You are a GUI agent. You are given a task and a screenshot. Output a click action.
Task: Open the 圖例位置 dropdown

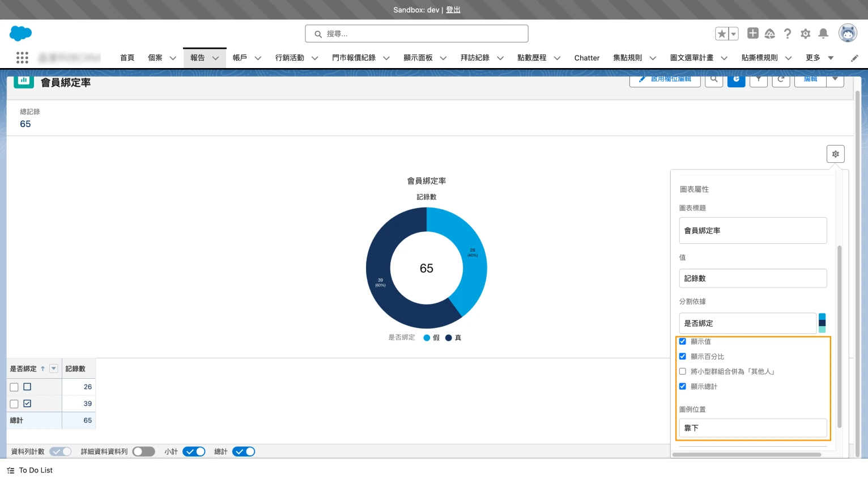752,428
